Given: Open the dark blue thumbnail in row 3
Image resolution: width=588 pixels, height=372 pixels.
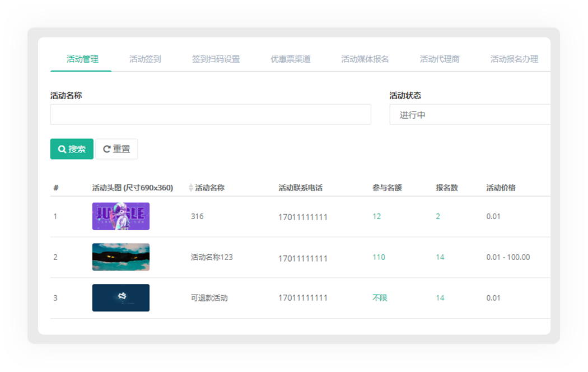Looking at the screenshot, I should [x=121, y=297].
